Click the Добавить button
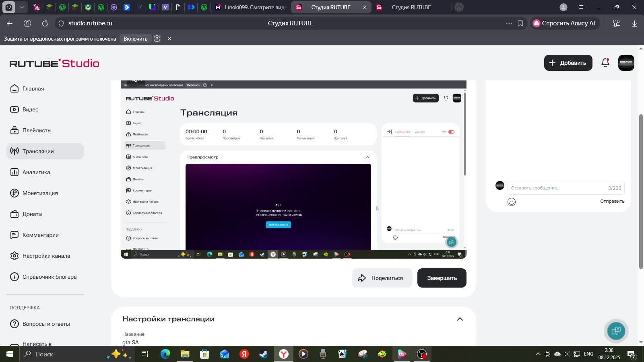 click(x=568, y=63)
